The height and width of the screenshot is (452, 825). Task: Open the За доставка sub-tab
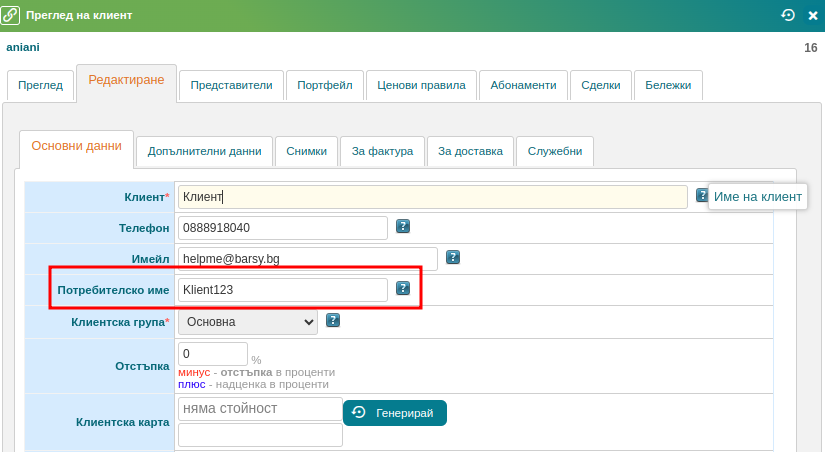470,152
